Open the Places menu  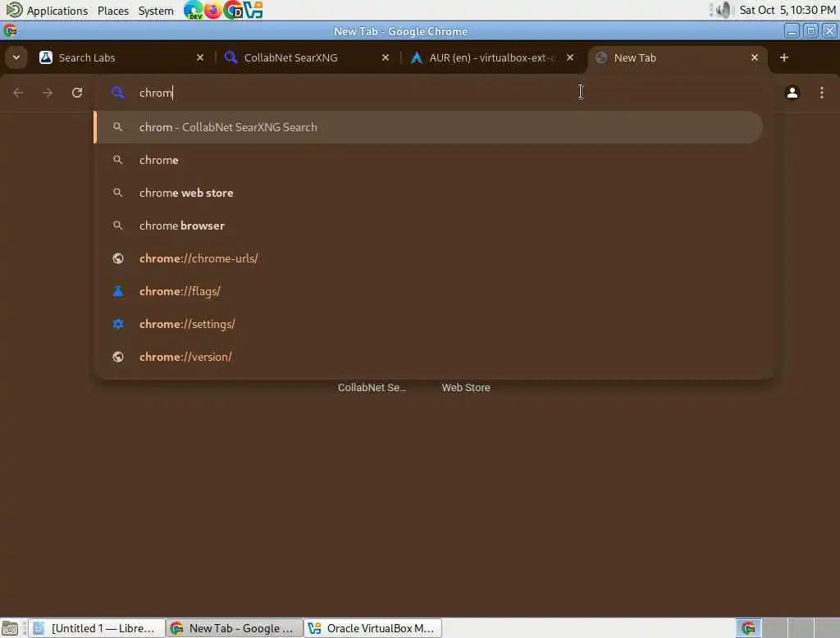pyautogui.click(x=113, y=11)
